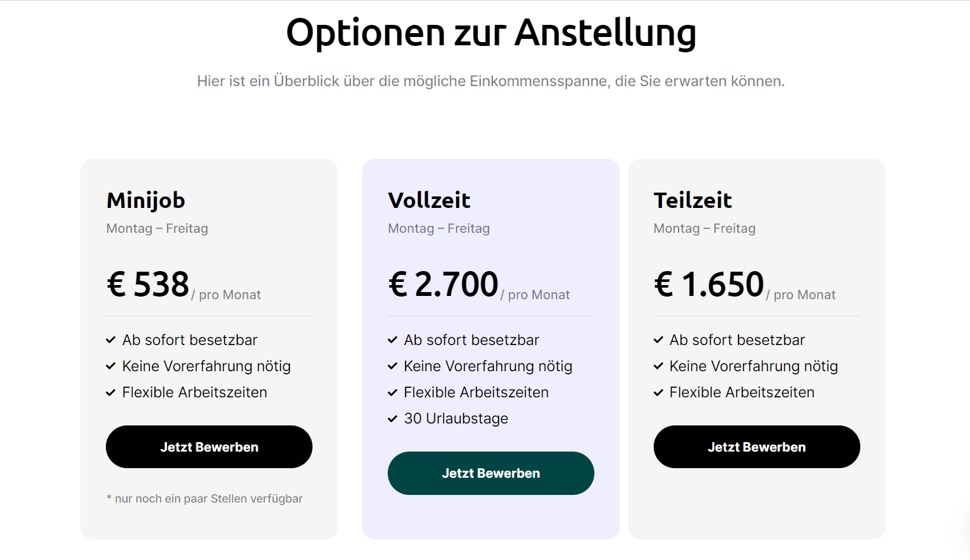Image resolution: width=970 pixels, height=560 pixels.
Task: Select the Teilzeit card title
Action: click(693, 200)
